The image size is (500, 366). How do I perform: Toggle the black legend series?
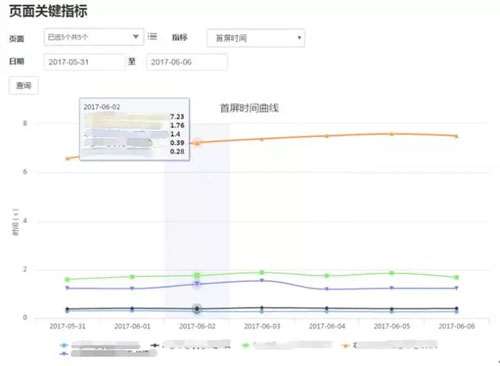tap(190, 345)
